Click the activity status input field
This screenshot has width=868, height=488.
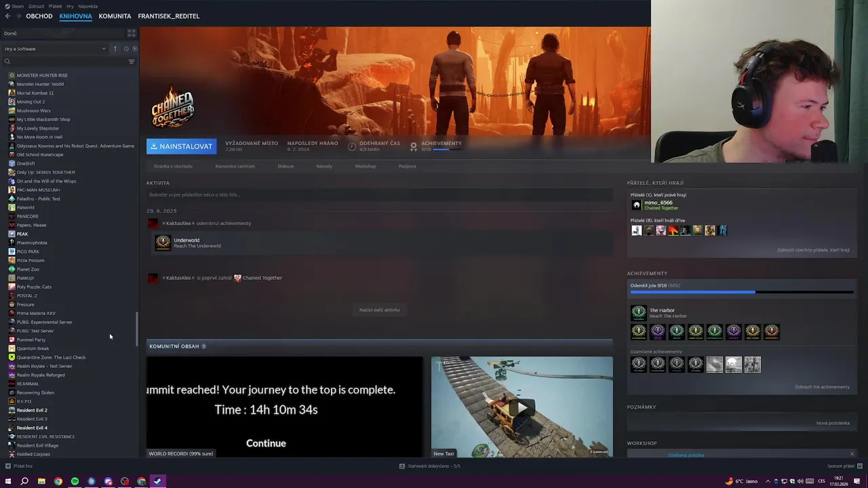point(379,195)
